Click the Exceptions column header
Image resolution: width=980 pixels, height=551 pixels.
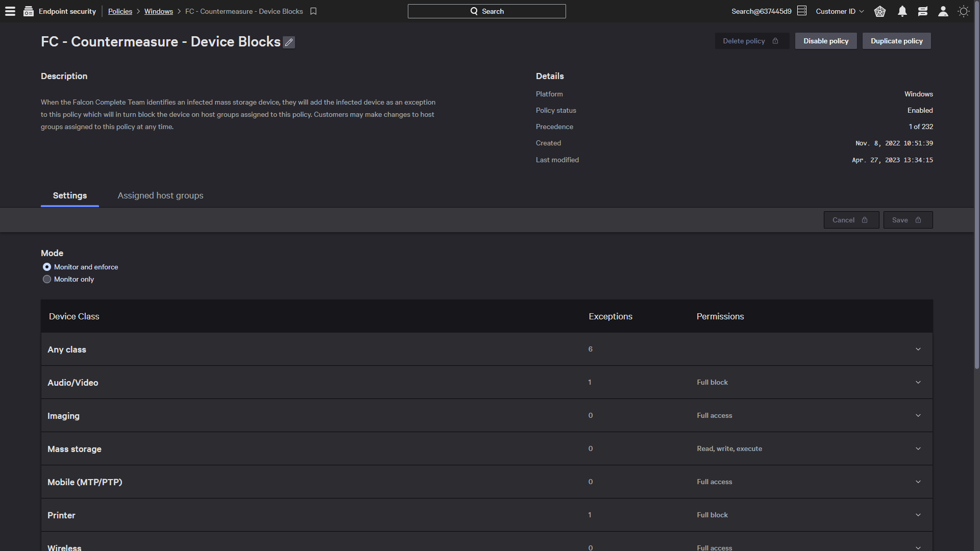click(610, 316)
